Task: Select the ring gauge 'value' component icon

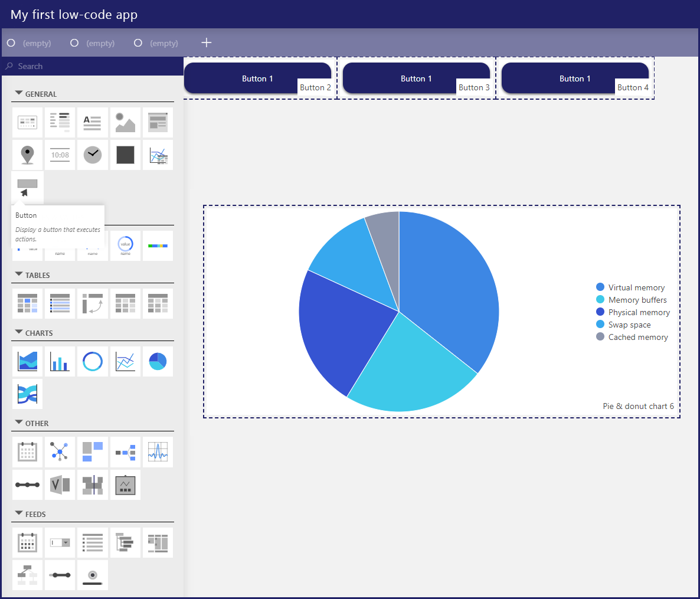Action: tap(126, 246)
